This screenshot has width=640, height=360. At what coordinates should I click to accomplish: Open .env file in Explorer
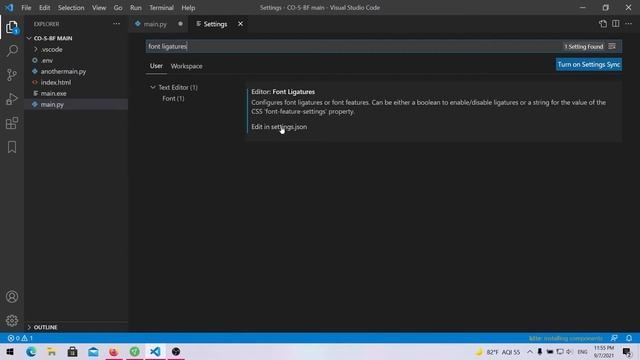(x=47, y=60)
